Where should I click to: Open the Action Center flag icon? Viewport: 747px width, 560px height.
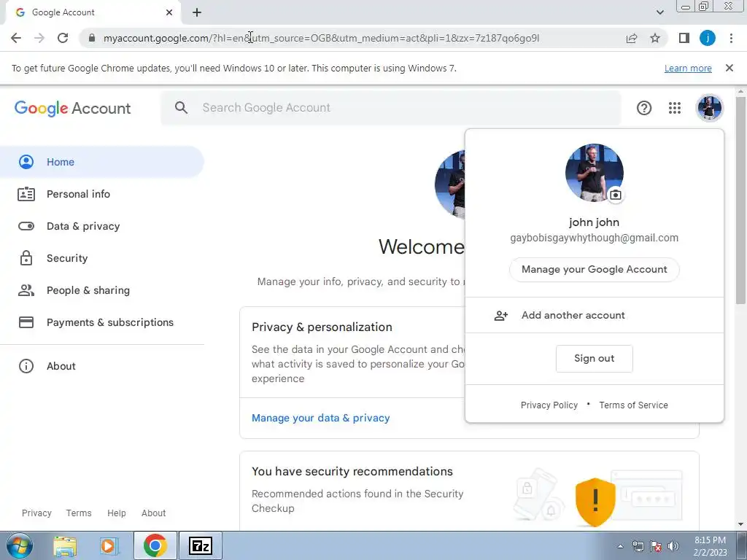coord(656,547)
